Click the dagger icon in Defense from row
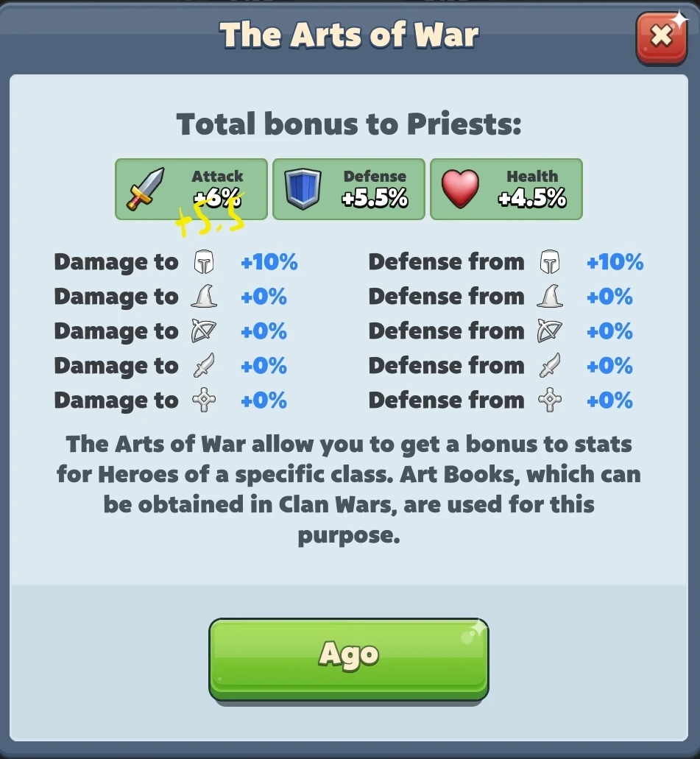The width and height of the screenshot is (700, 759). point(550,365)
